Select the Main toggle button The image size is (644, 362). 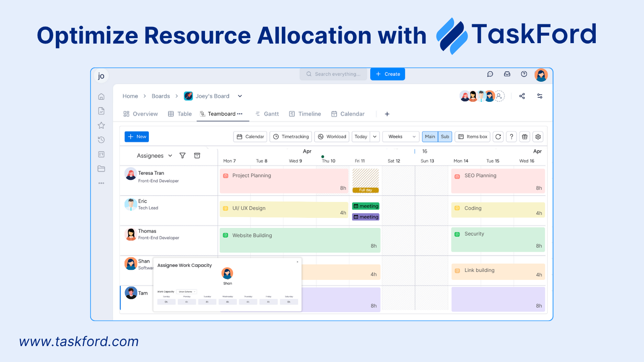pos(430,137)
